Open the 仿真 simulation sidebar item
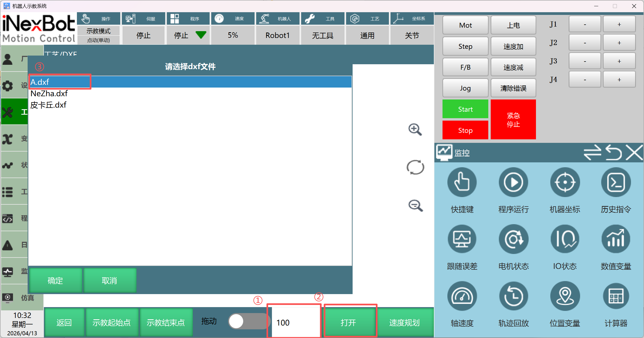The width and height of the screenshot is (644, 338). (22, 298)
